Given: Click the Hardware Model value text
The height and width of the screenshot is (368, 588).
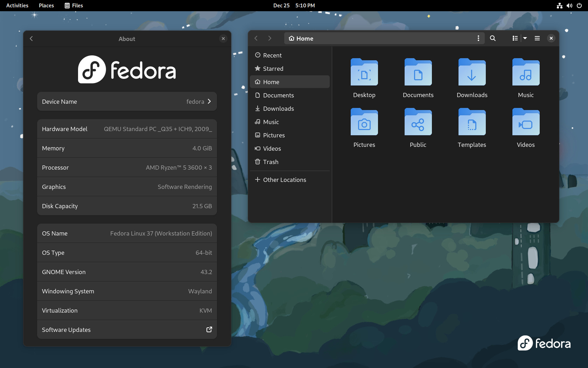Looking at the screenshot, I should (x=158, y=129).
